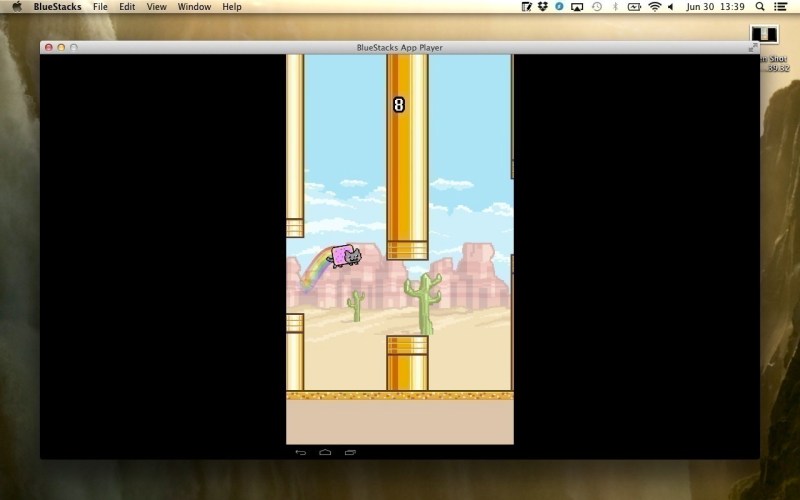The height and width of the screenshot is (500, 800).
Task: Open the AirPlay display menu
Action: (x=577, y=7)
